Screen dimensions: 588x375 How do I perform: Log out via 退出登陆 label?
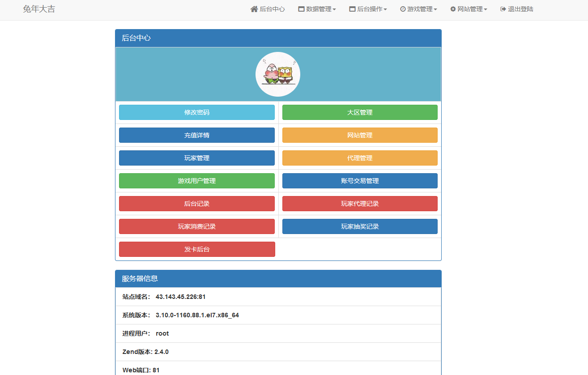coord(520,9)
